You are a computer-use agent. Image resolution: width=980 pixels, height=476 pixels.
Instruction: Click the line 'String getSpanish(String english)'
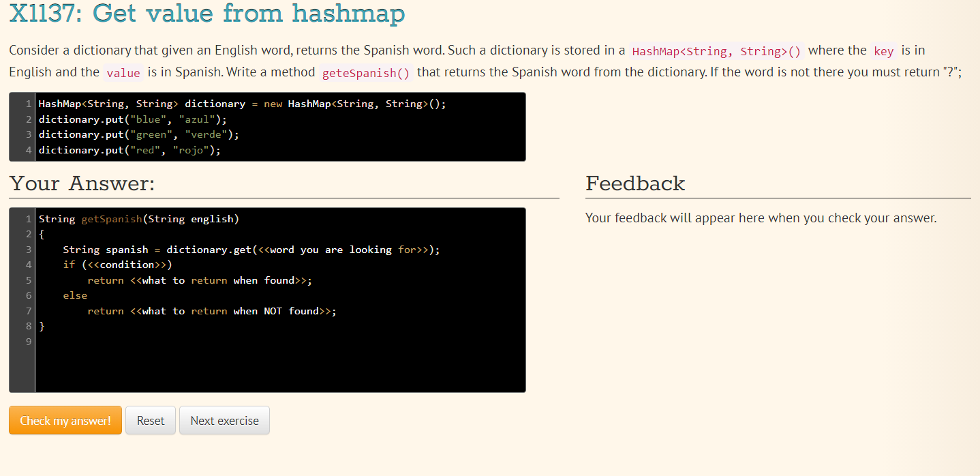(x=139, y=219)
